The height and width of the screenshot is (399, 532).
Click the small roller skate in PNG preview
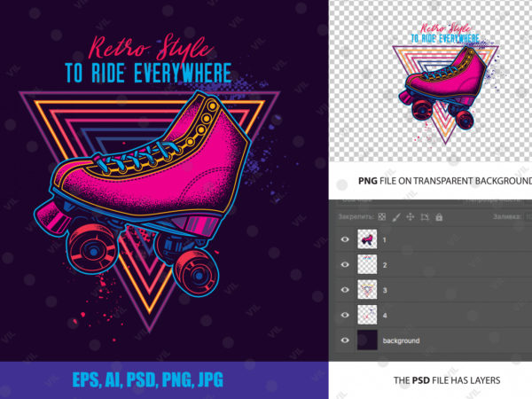click(x=444, y=87)
